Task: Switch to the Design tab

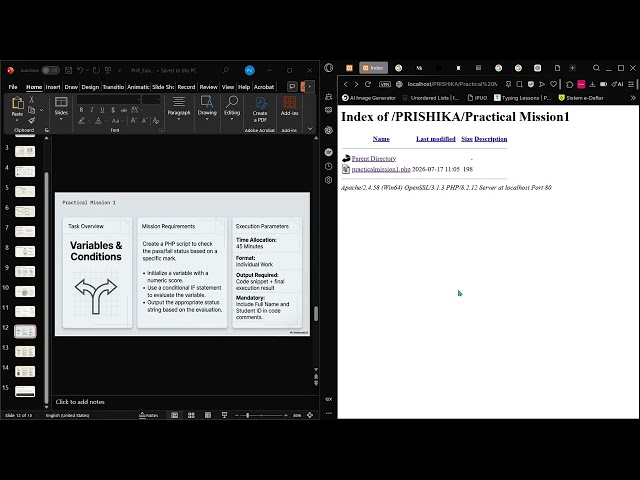Action: tap(90, 87)
